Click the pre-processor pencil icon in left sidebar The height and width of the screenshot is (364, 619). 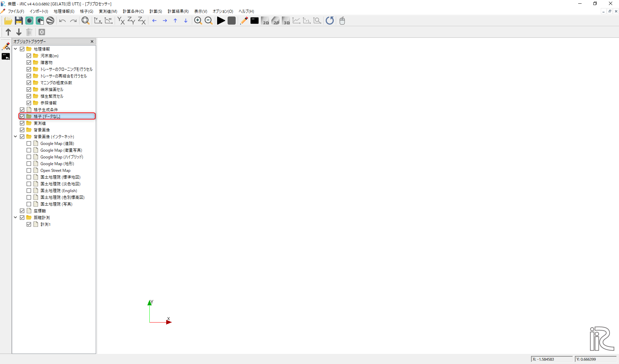point(6,46)
